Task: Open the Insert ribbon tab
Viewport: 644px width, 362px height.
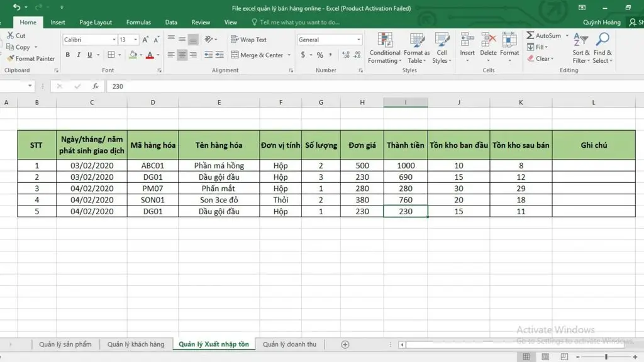Action: point(57,22)
